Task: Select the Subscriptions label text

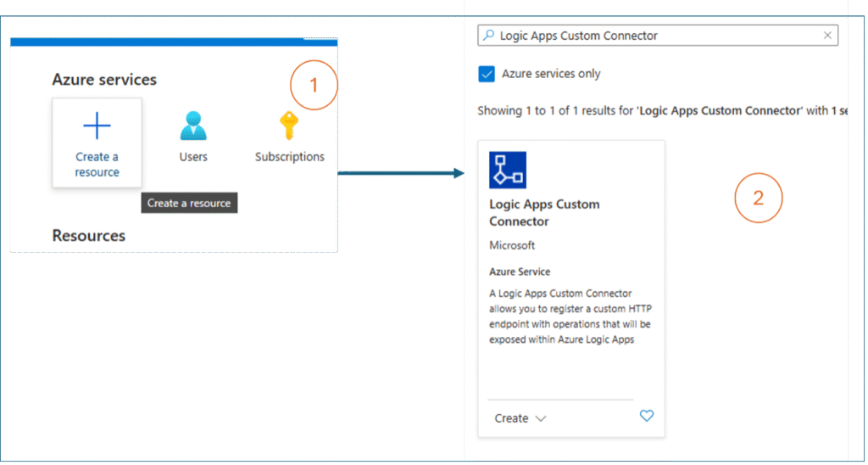Action: (x=289, y=157)
